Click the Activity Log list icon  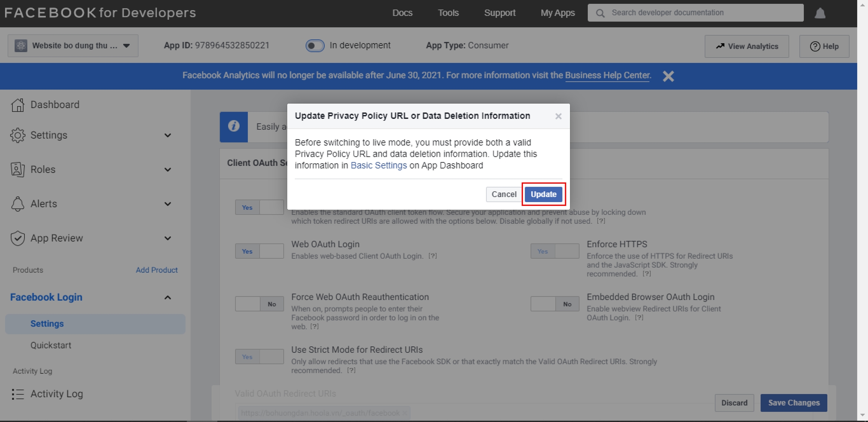[x=17, y=394]
